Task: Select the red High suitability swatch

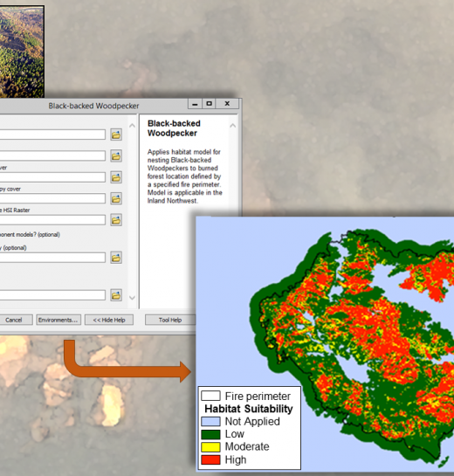Action: tap(210, 459)
